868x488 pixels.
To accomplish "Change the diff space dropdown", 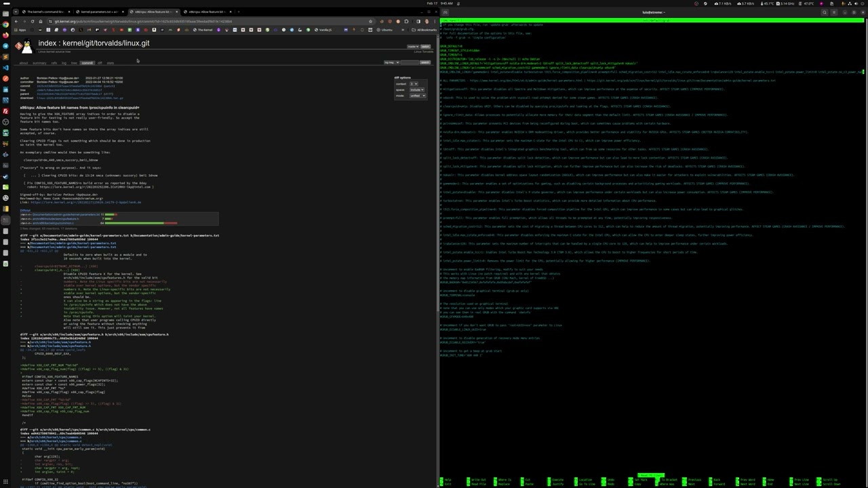I will (x=417, y=89).
